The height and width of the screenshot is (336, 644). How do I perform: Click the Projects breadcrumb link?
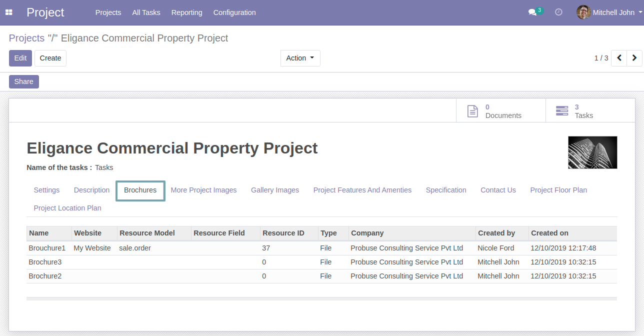click(27, 38)
